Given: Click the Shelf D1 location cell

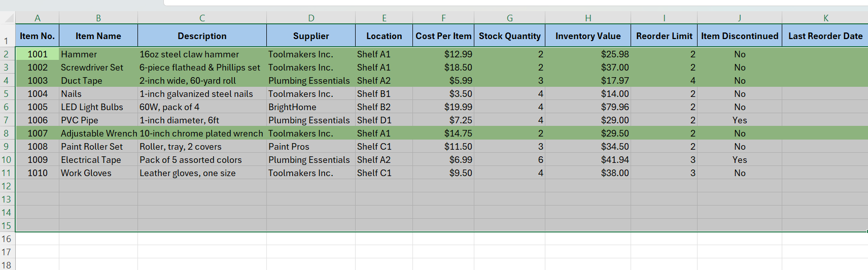Looking at the screenshot, I should pyautogui.click(x=384, y=120).
